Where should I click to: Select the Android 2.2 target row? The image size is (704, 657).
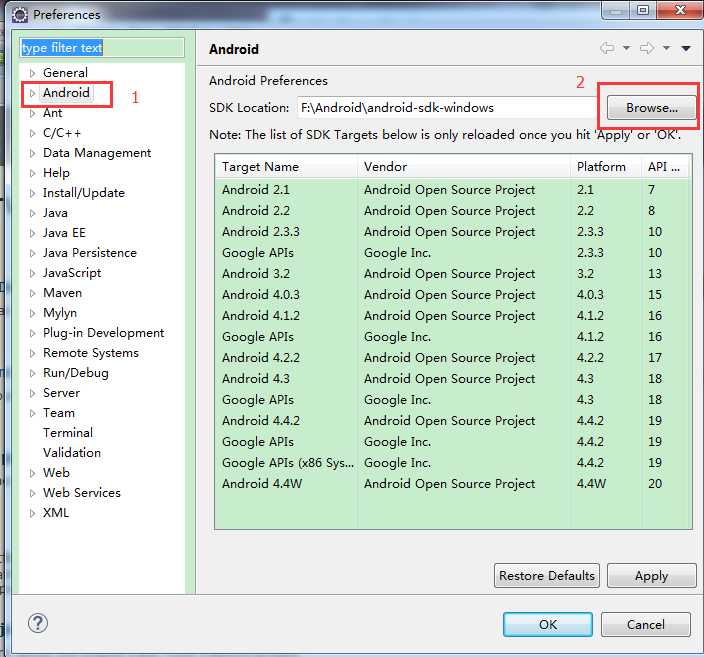tap(453, 211)
